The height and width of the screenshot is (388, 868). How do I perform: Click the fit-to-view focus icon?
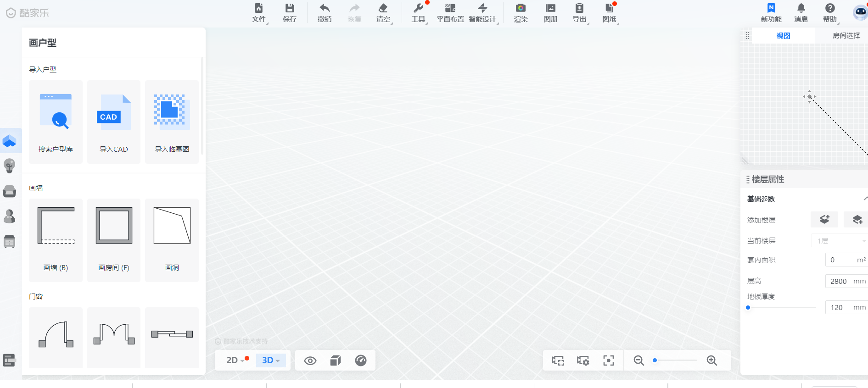[x=609, y=361]
